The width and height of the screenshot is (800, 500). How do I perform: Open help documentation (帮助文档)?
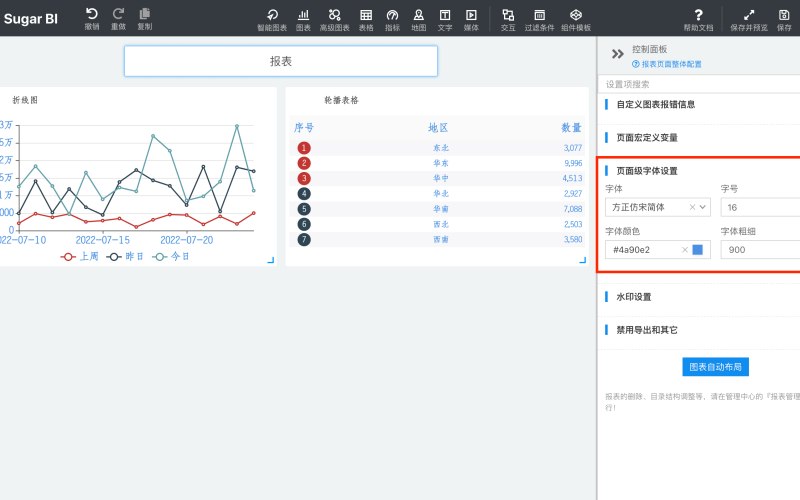698,20
